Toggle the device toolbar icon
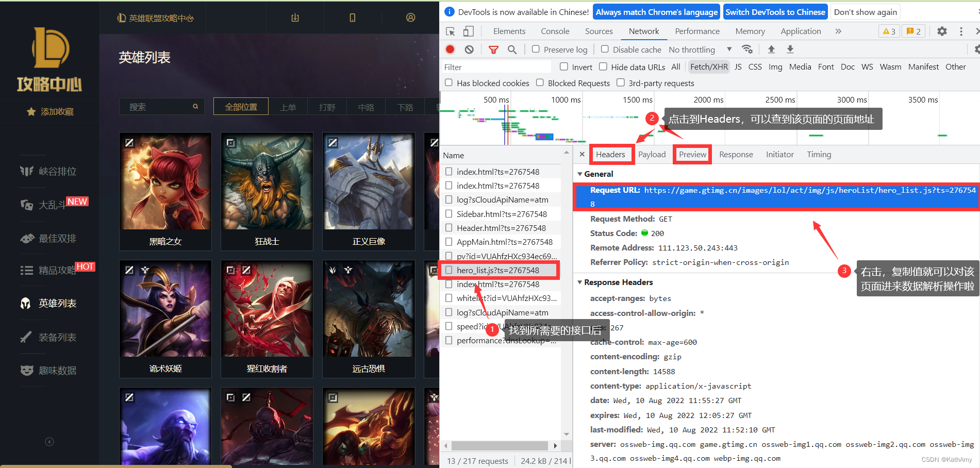 click(468, 31)
